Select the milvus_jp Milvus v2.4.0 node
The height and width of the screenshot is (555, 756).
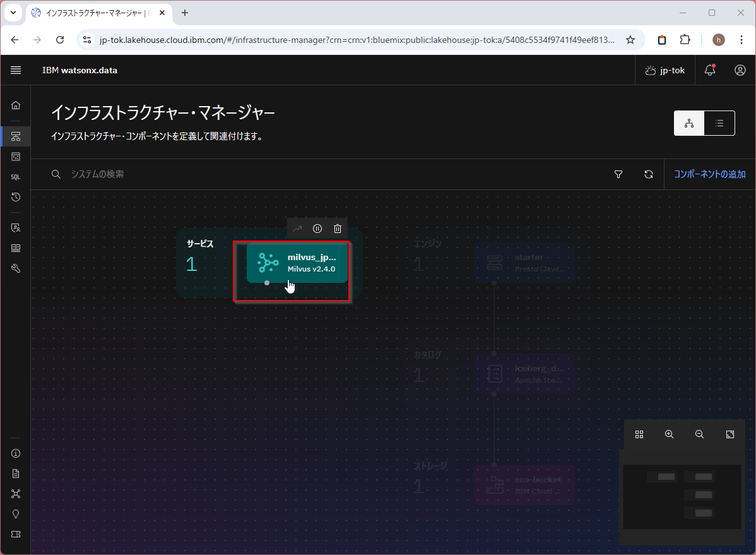coord(297,263)
